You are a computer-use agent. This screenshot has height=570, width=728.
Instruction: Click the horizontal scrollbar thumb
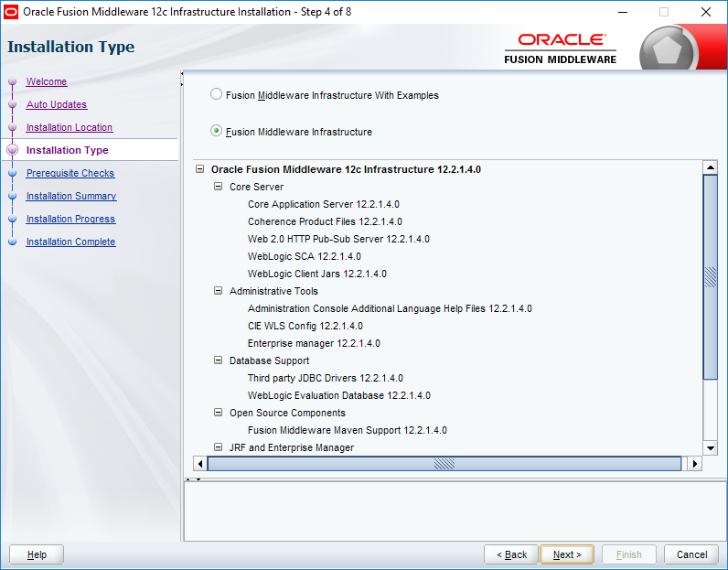[x=444, y=464]
